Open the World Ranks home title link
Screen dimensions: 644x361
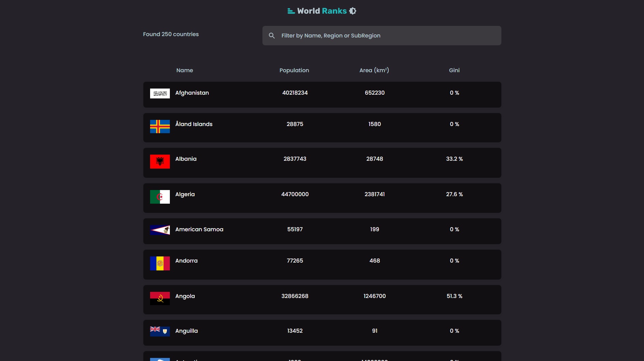point(322,11)
